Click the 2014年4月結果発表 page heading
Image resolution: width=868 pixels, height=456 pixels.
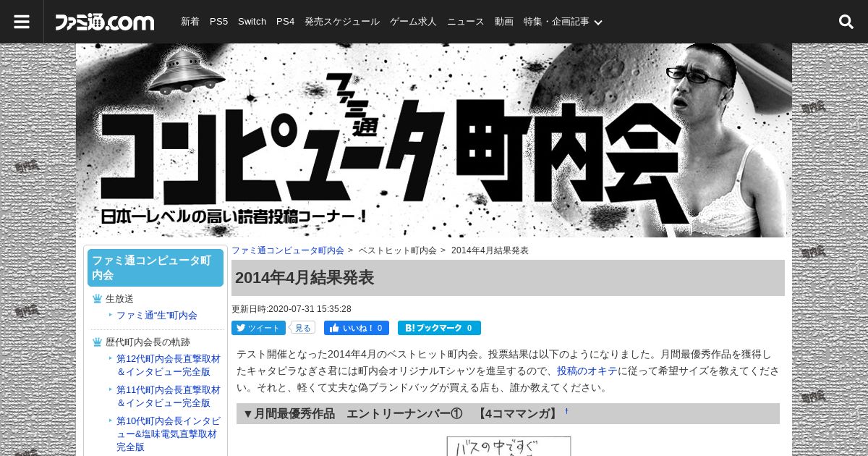pyautogui.click(x=508, y=278)
